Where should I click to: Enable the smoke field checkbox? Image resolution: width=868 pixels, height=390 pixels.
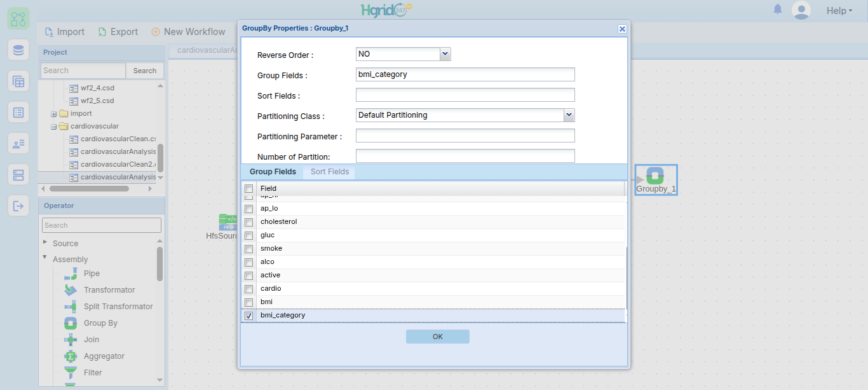point(248,249)
